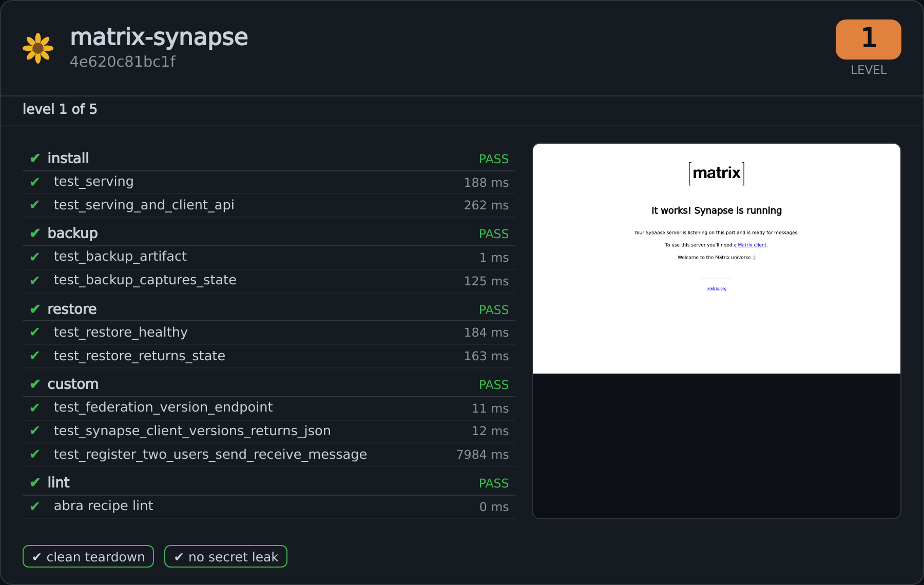The height and width of the screenshot is (585, 924).
Task: Select the test_federation_version_endpoint row
Action: pyautogui.click(x=269, y=408)
